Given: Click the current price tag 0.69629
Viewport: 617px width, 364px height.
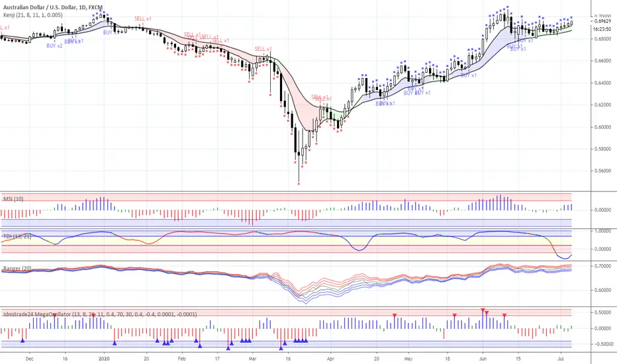Looking at the screenshot, I should pyautogui.click(x=602, y=21).
